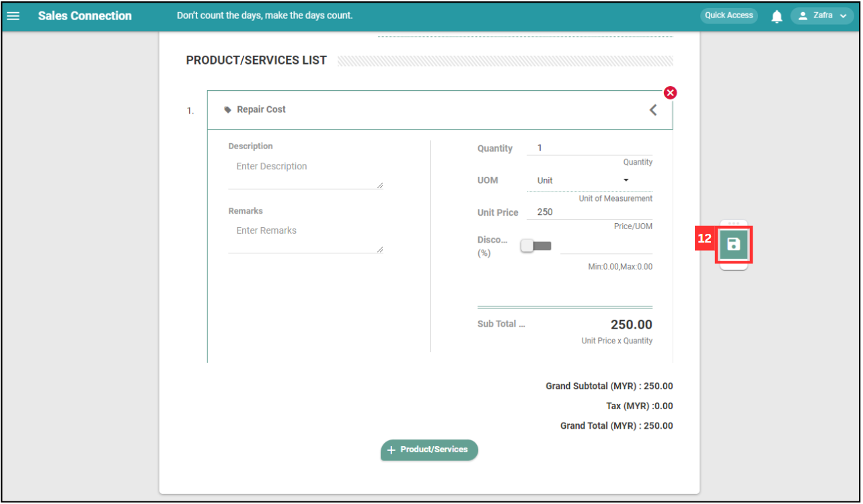
Task: Click the Grand Subtotal (MYR) text
Action: 609,386
